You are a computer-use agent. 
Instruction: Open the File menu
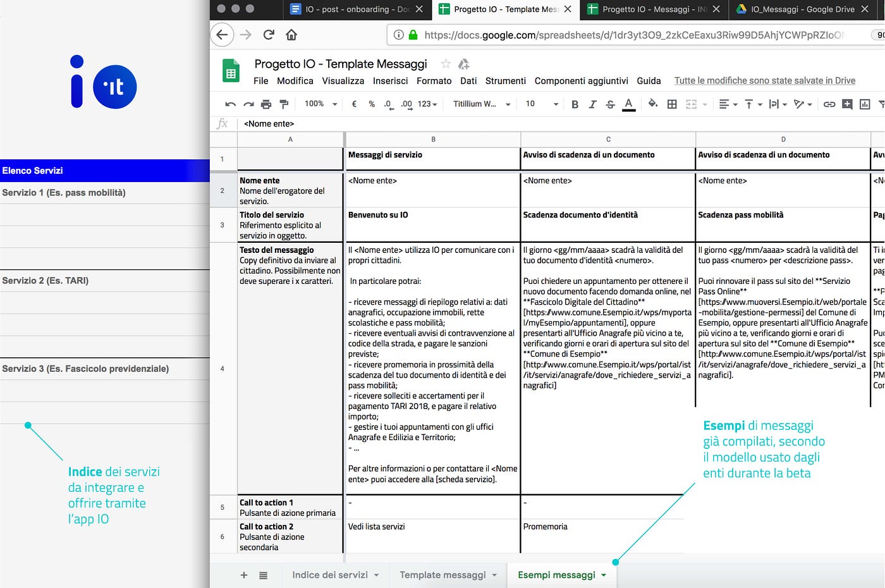[260, 81]
